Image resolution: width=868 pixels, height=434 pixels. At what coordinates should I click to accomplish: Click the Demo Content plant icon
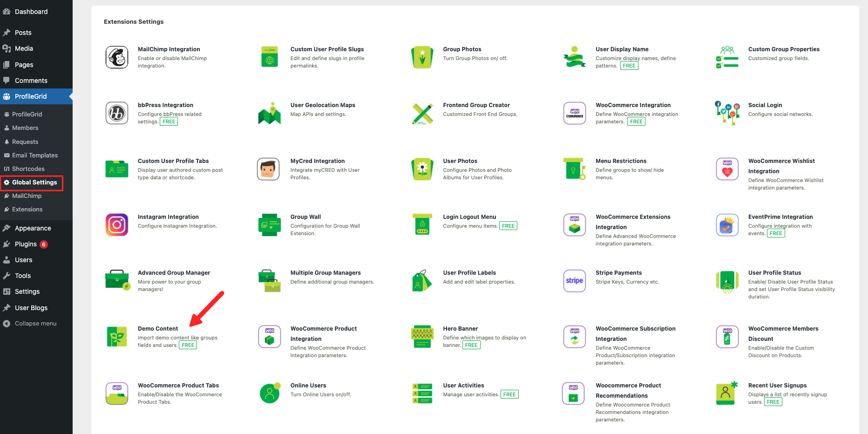coord(117,337)
